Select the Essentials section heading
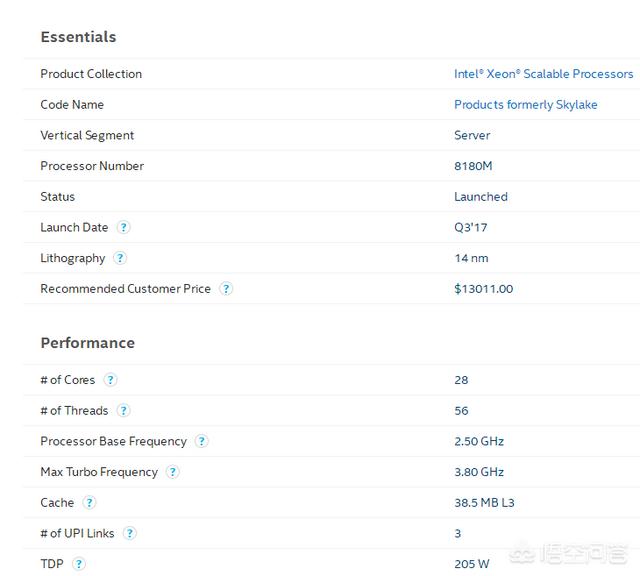 [x=78, y=37]
